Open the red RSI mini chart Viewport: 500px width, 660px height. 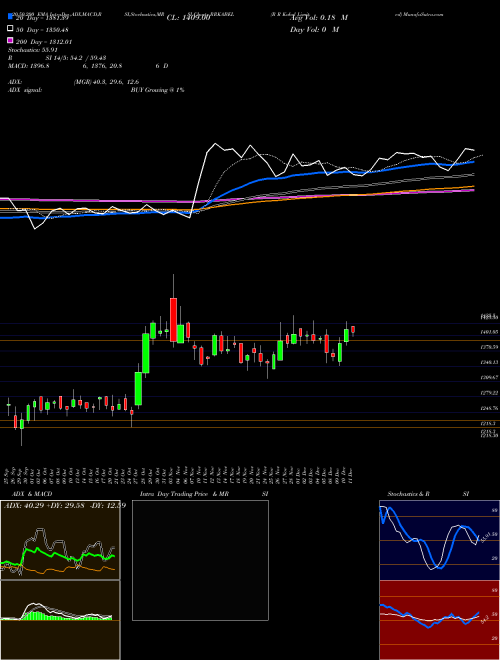[x=439, y=620]
